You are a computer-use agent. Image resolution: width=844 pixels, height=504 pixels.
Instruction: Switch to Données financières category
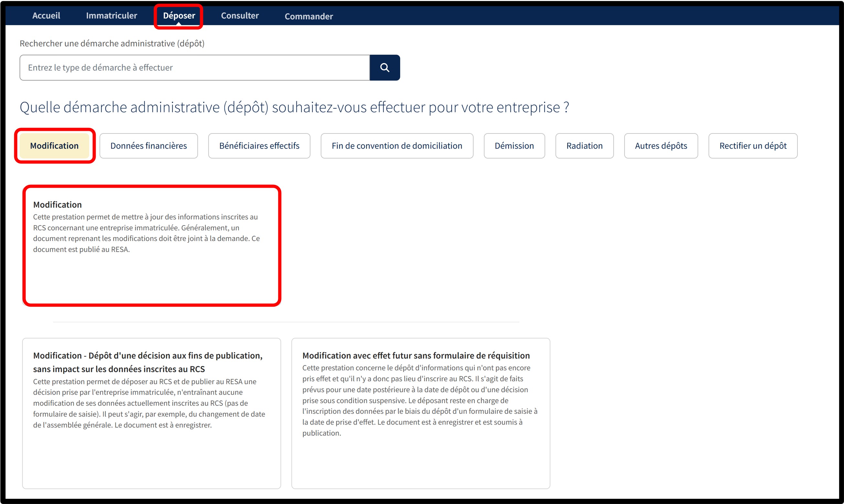point(148,146)
